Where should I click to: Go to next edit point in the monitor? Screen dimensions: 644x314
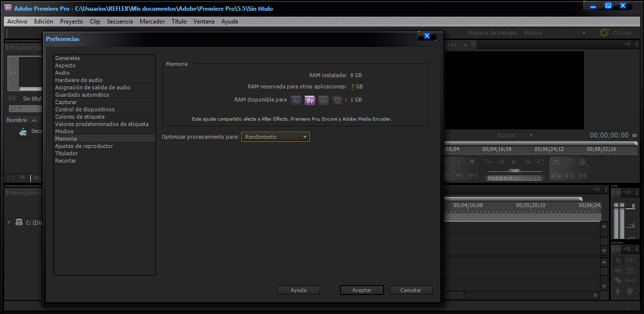click(x=540, y=162)
